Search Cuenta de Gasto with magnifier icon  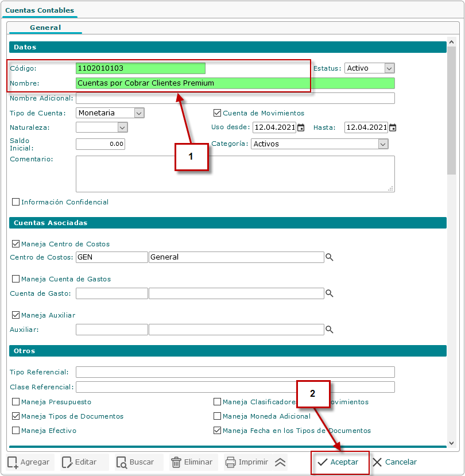pos(330,293)
